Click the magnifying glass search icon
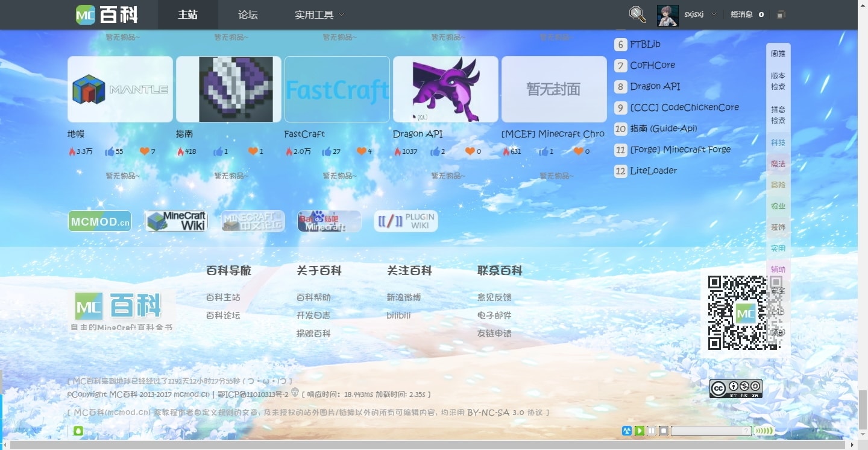This screenshot has width=868, height=450. click(x=638, y=14)
